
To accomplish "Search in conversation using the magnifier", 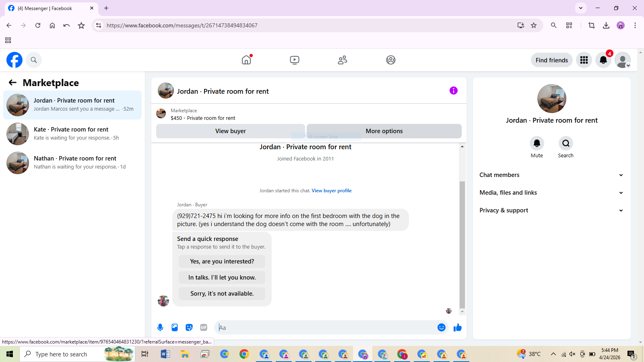I will tap(566, 143).
